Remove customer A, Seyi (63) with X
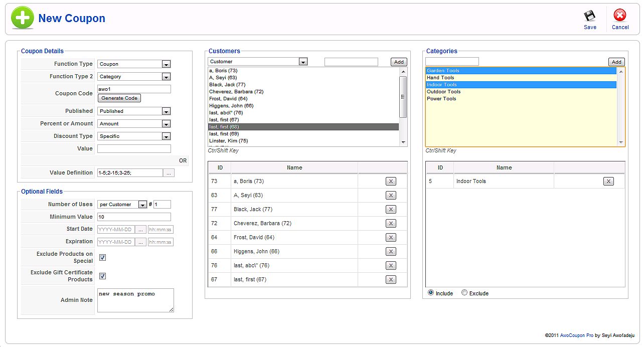This screenshot has width=644, height=347. click(x=391, y=195)
